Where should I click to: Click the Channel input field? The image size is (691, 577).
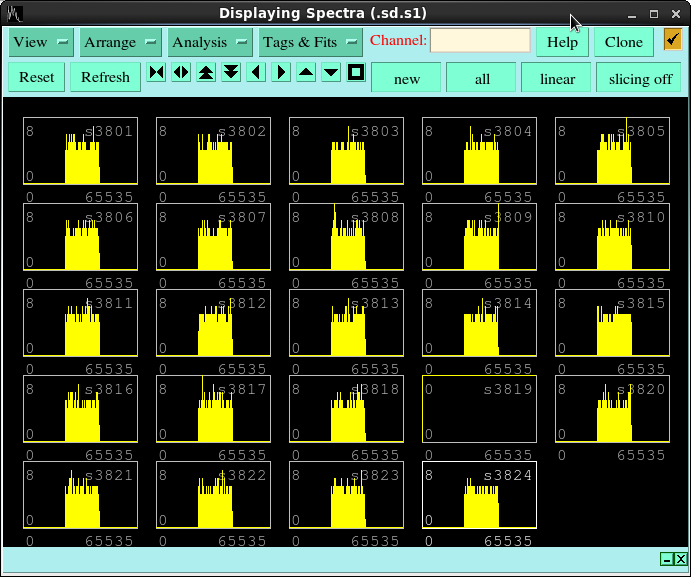pos(480,41)
